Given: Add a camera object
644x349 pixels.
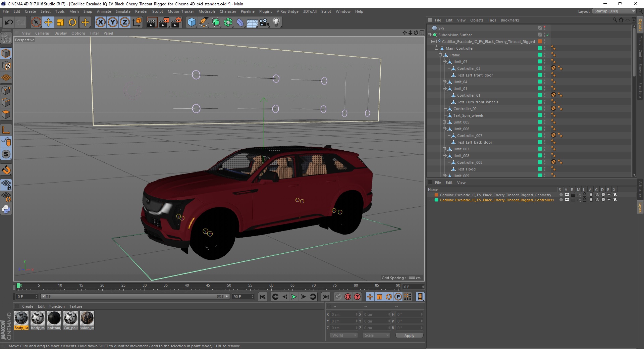Looking at the screenshot, I should pyautogui.click(x=264, y=22).
